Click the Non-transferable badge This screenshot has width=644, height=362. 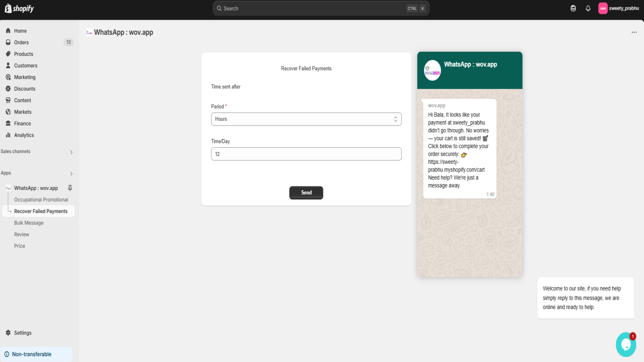point(36,354)
